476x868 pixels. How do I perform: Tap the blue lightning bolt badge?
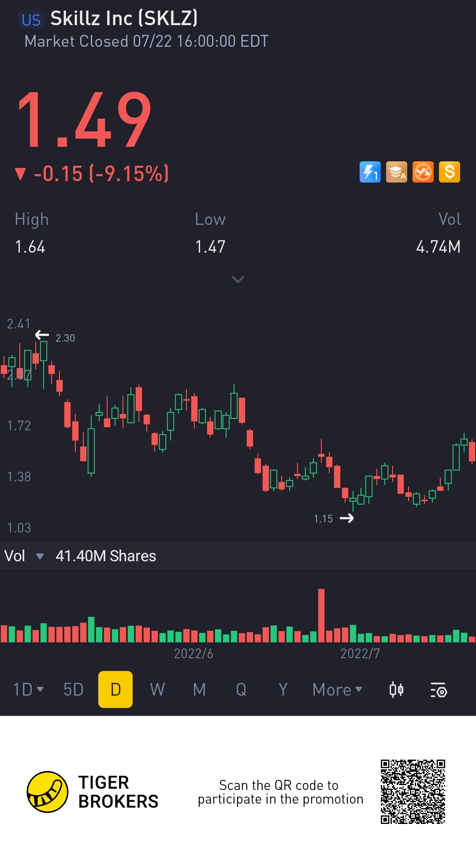tap(370, 172)
